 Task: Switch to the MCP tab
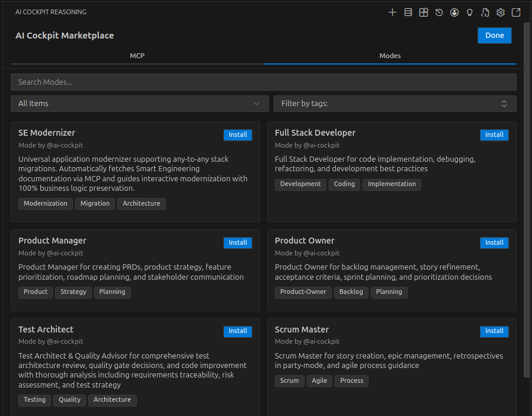click(x=137, y=56)
